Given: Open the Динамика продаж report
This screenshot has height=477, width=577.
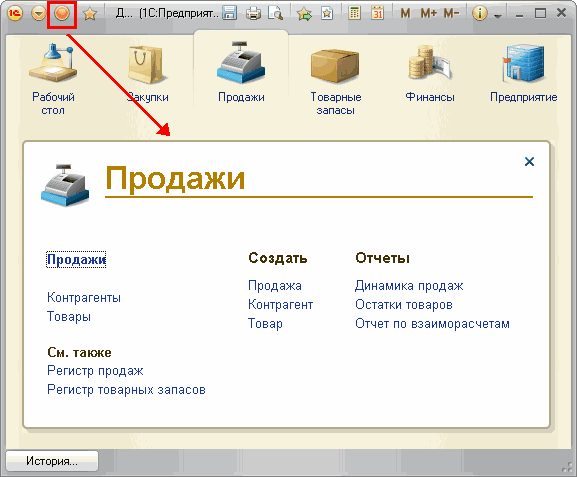Looking at the screenshot, I should click(409, 286).
